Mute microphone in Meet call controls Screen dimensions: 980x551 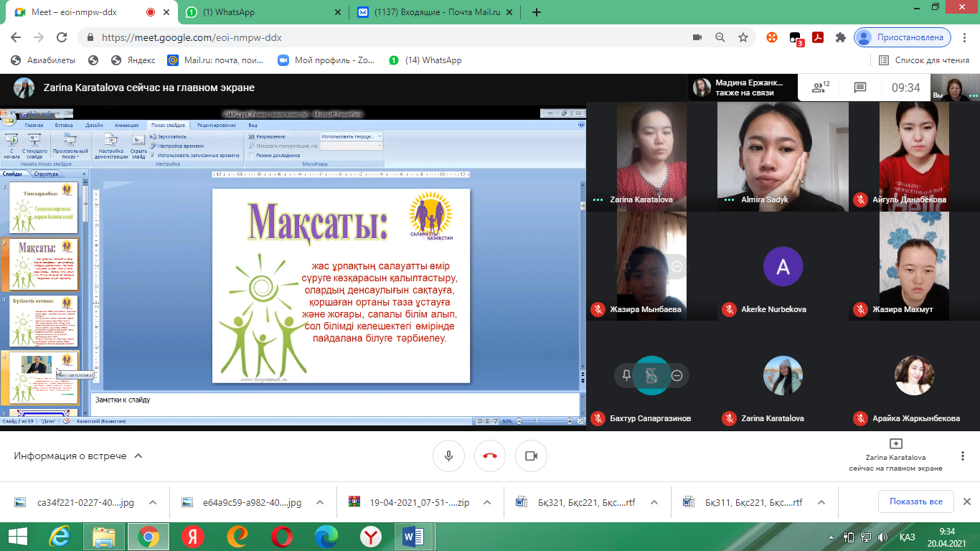[x=448, y=456]
